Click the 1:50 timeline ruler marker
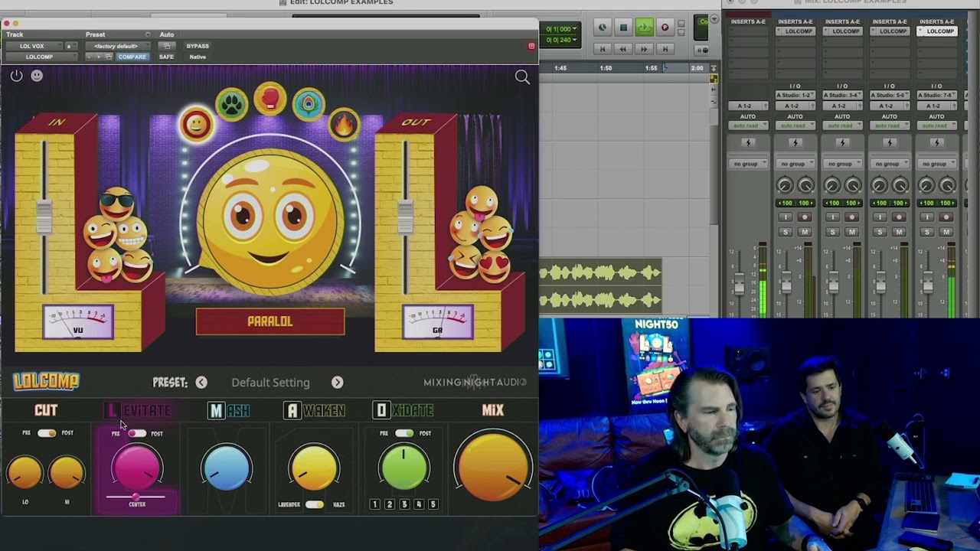The height and width of the screenshot is (551, 980). [606, 68]
